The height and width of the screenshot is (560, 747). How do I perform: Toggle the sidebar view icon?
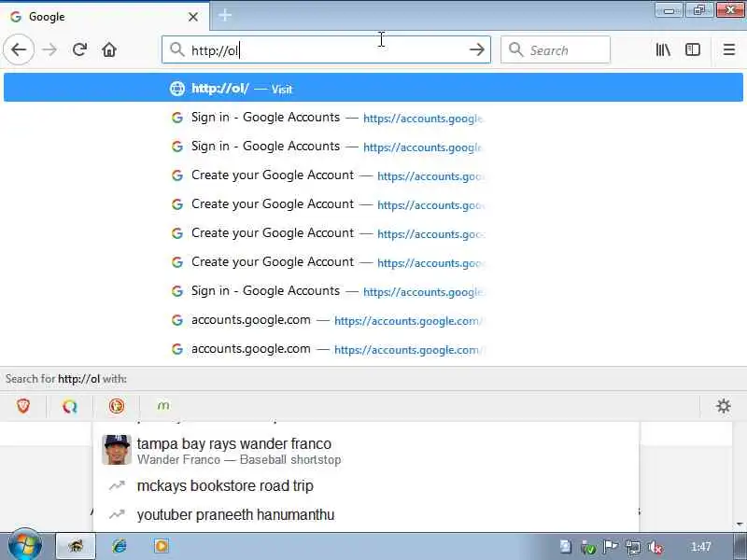point(693,49)
